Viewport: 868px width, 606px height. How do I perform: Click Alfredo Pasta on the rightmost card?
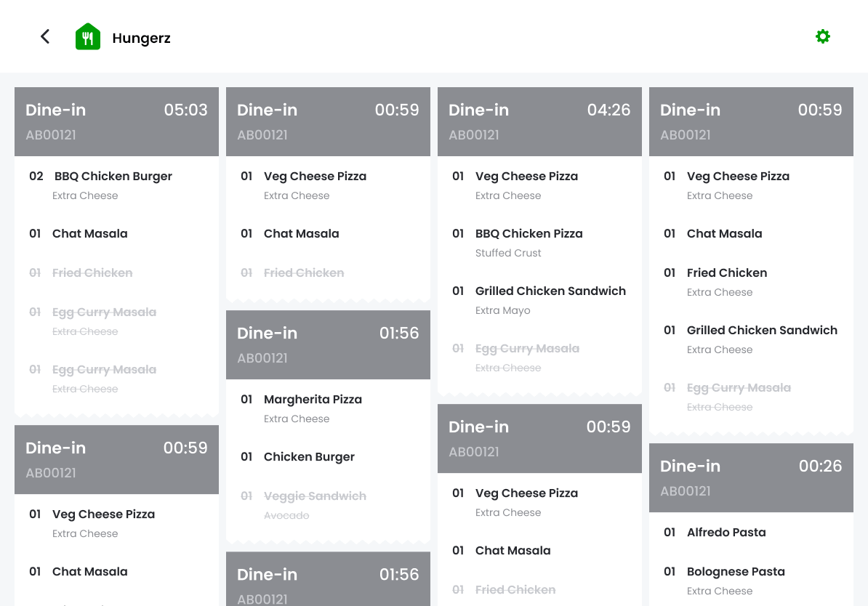tap(726, 532)
